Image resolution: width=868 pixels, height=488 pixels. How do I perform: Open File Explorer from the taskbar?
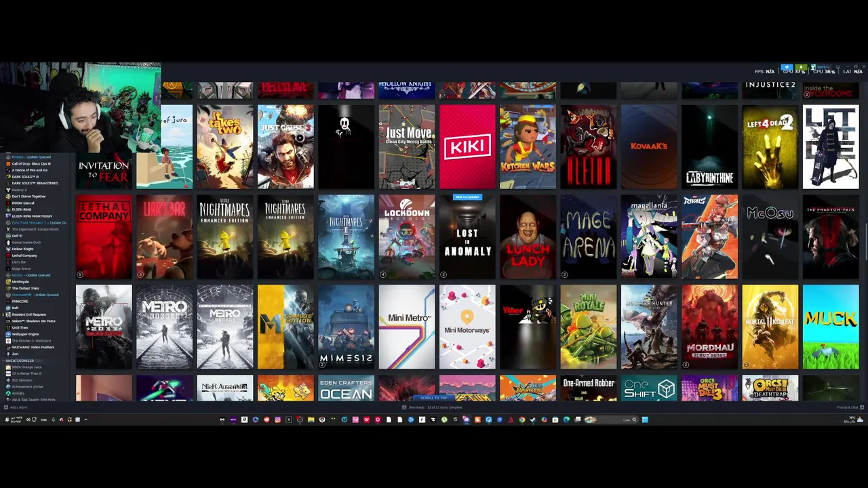[311, 420]
